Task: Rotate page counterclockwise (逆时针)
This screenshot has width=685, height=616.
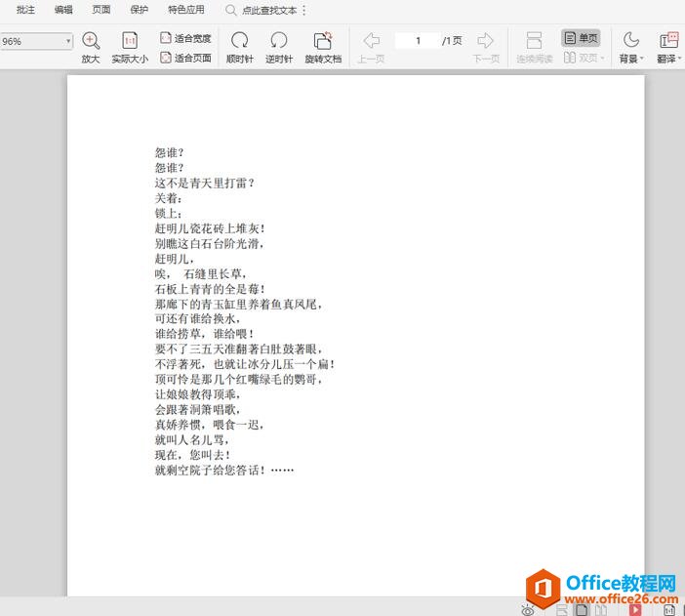Action: pyautogui.click(x=279, y=41)
